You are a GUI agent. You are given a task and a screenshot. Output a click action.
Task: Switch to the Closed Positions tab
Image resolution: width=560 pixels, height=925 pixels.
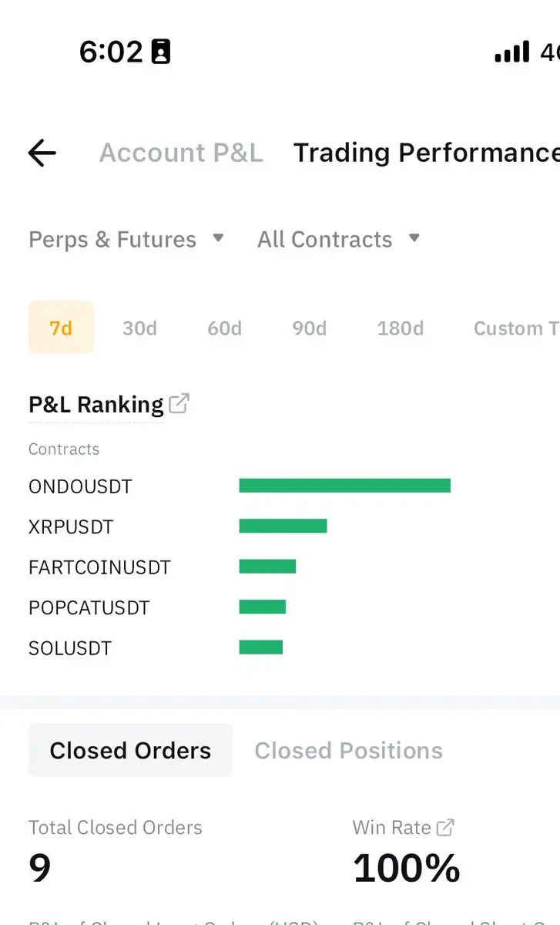pyautogui.click(x=348, y=751)
